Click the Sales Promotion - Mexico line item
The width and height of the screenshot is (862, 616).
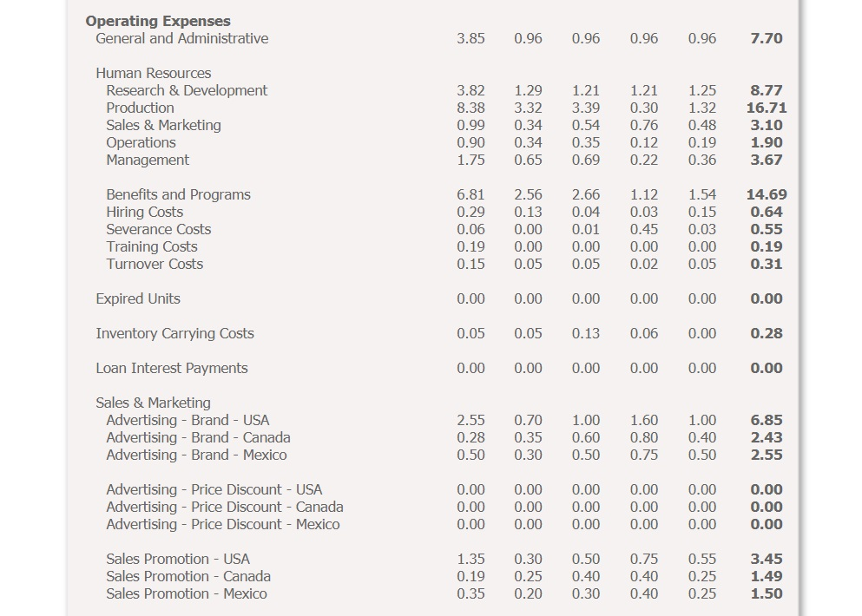185,593
